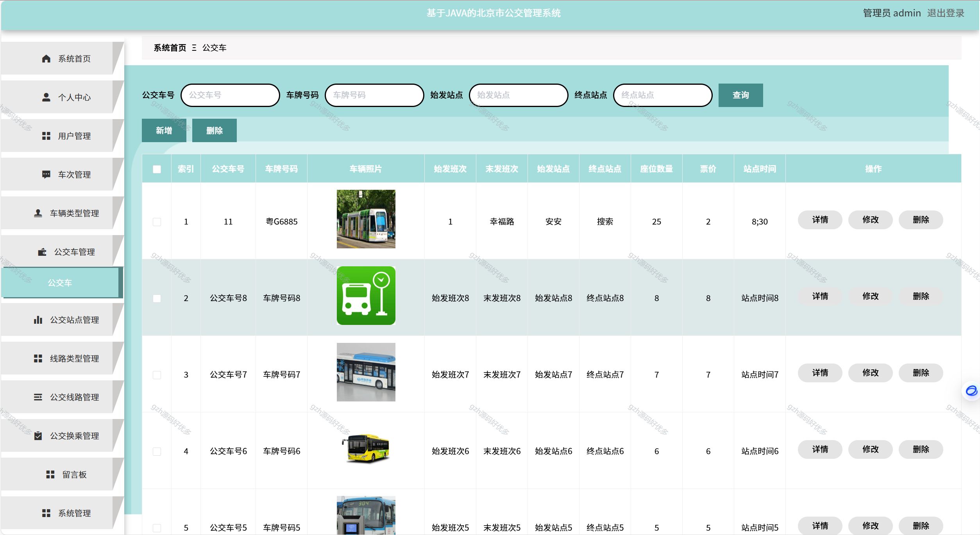Viewport: 980px width, 535px height.
Task: Collapse 公交车管理 sidebar menu
Action: point(62,251)
